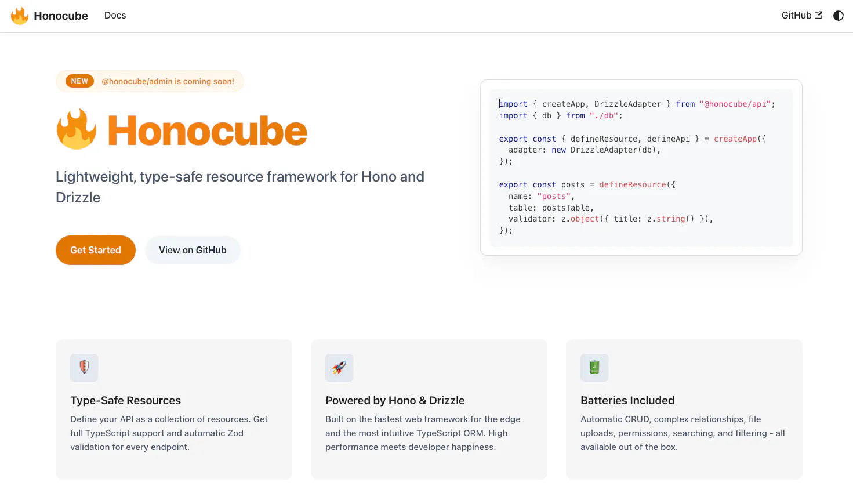Click the rocket icon for Hono & Drizzle
This screenshot has height=504, width=853.
click(x=339, y=368)
